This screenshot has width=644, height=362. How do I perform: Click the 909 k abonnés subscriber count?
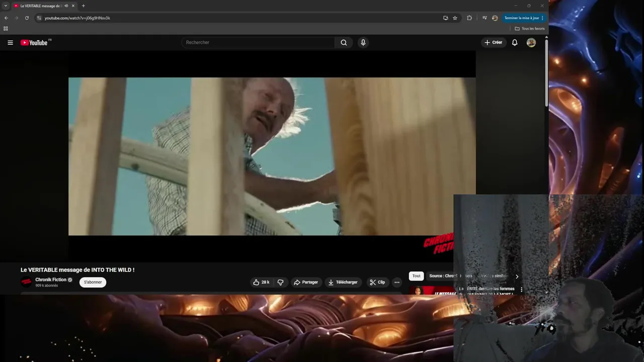coord(47,286)
